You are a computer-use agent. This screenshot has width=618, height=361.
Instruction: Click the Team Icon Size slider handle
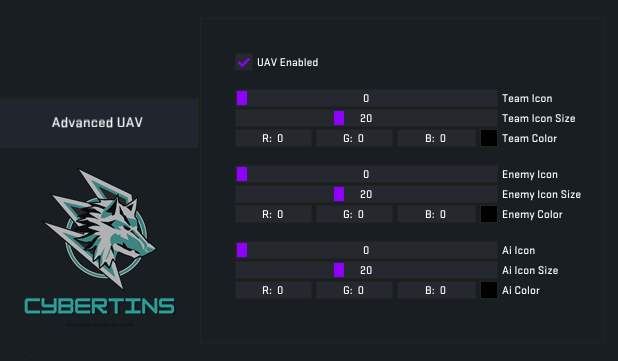pos(339,118)
